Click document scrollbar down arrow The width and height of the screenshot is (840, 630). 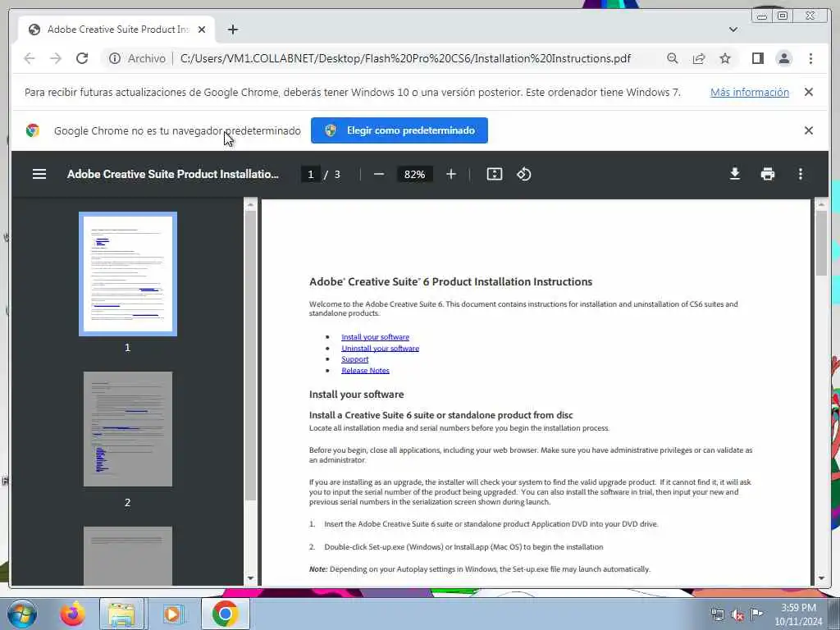821,578
